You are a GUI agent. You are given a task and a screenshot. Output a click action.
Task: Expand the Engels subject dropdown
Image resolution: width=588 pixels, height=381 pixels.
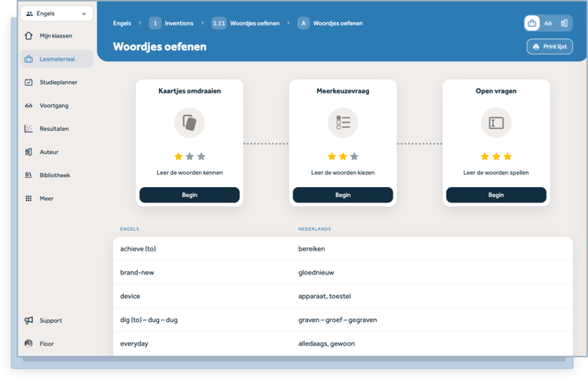pyautogui.click(x=57, y=13)
